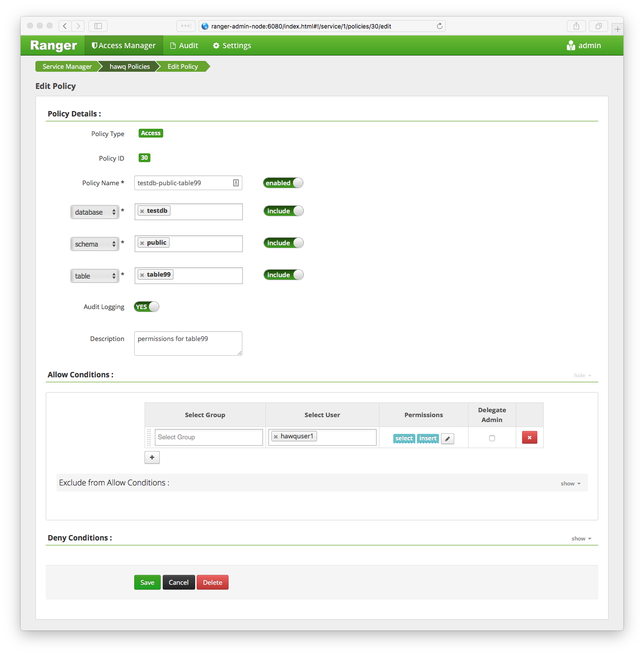
Task: Click the red Delete button
Action: 212,582
